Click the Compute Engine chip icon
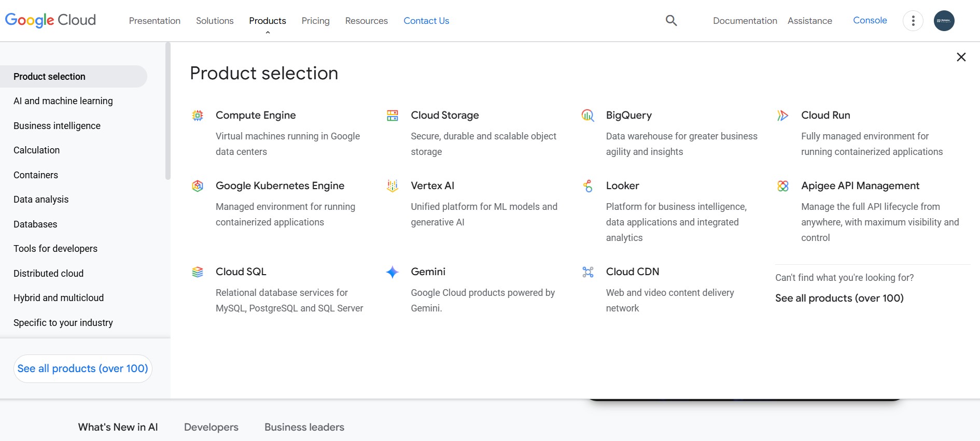 [x=198, y=116]
